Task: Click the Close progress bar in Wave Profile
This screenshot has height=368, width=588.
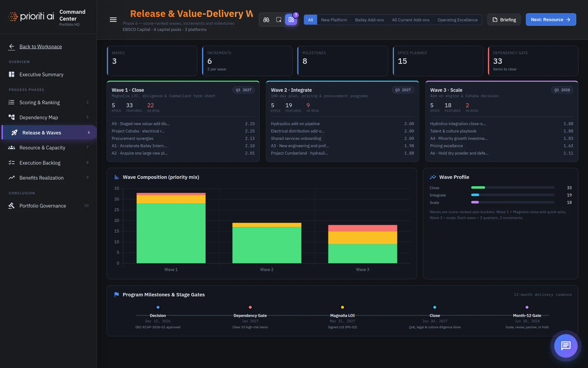Action: (512, 188)
